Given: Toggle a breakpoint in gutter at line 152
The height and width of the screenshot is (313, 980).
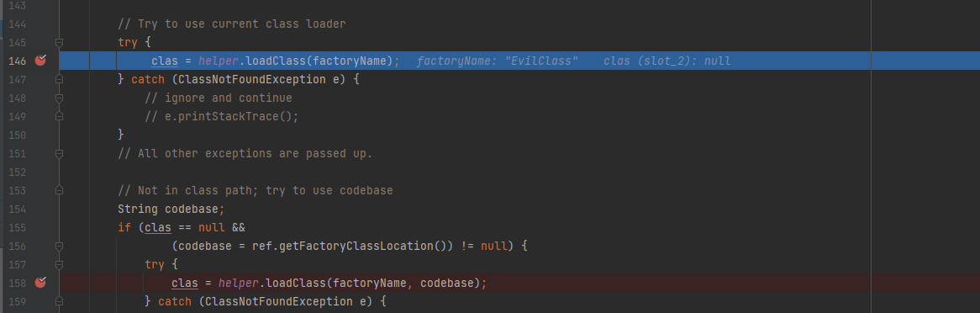Looking at the screenshot, I should point(40,172).
